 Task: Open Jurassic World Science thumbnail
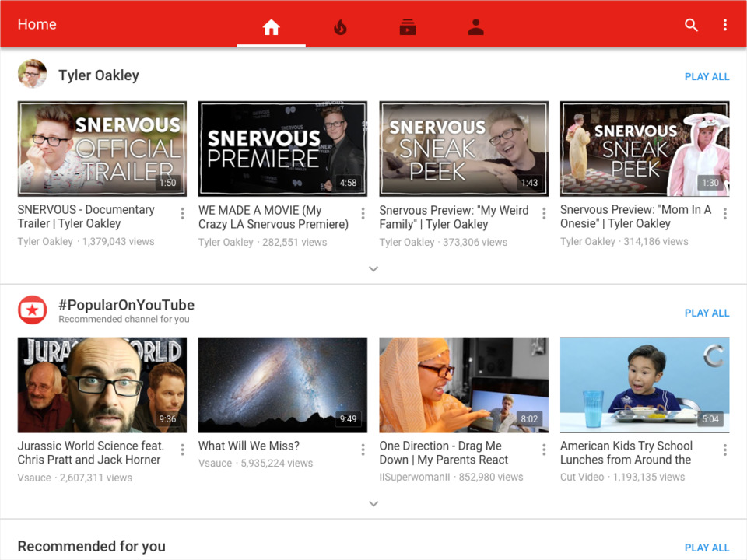[x=102, y=385]
